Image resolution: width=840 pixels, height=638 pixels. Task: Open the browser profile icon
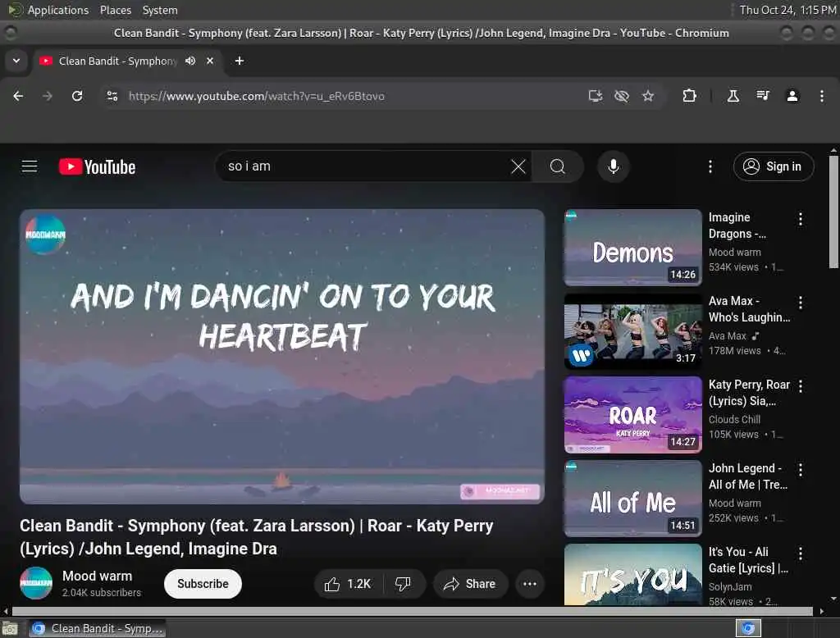pyautogui.click(x=792, y=96)
